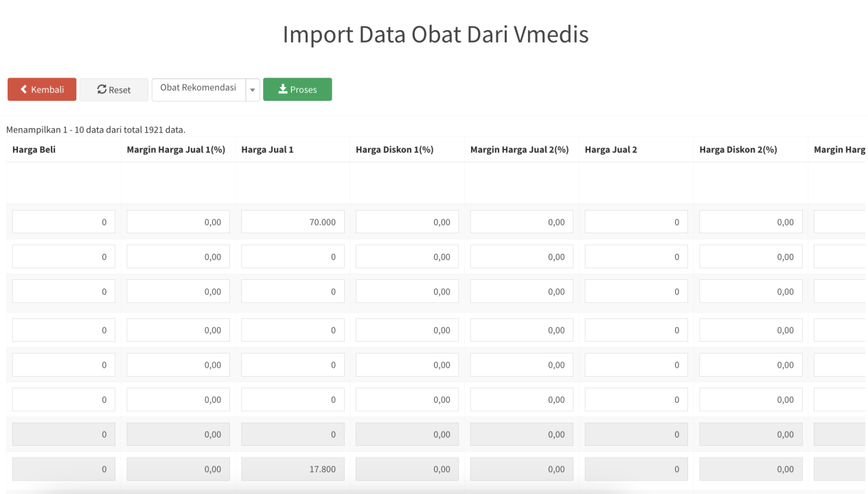Click the Reset button
The height and width of the screenshot is (494, 868).
(113, 89)
